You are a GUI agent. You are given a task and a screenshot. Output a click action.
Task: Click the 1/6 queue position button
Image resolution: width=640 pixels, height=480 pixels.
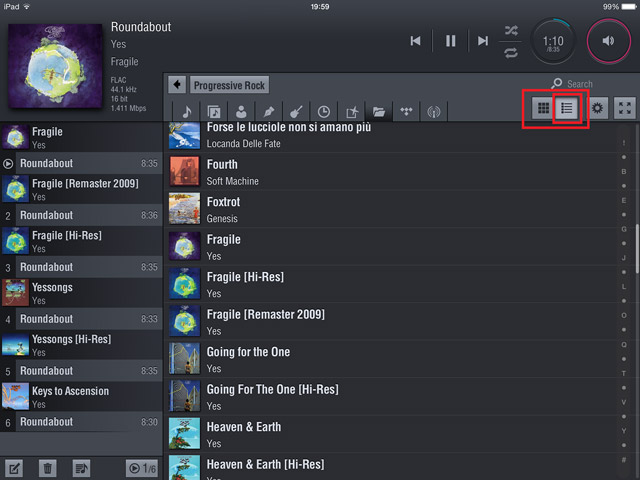click(142, 468)
